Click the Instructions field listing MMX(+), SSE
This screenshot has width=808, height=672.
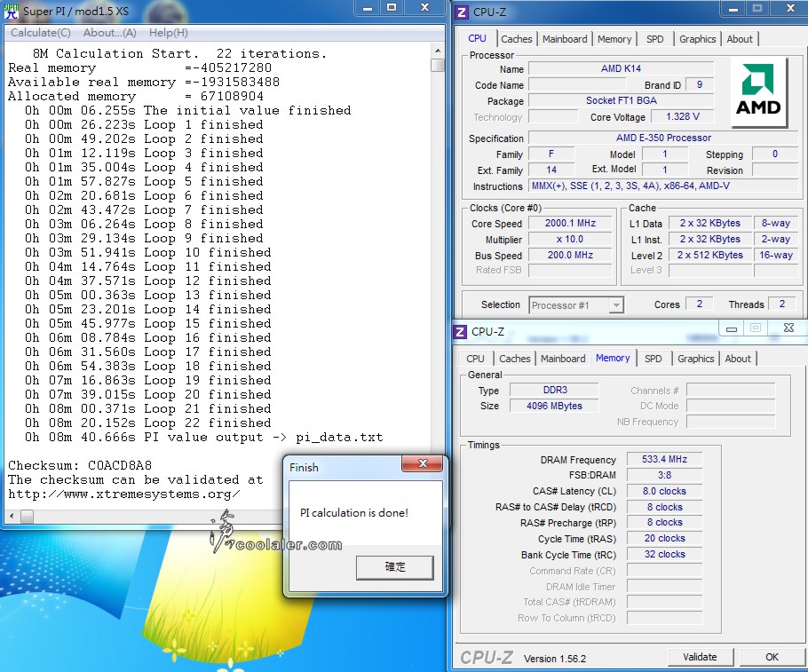[664, 186]
